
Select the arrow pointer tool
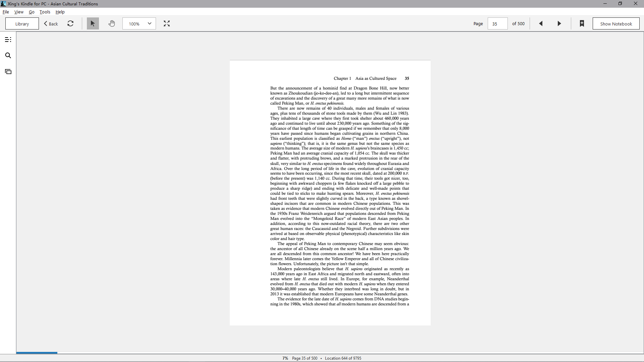tap(93, 23)
